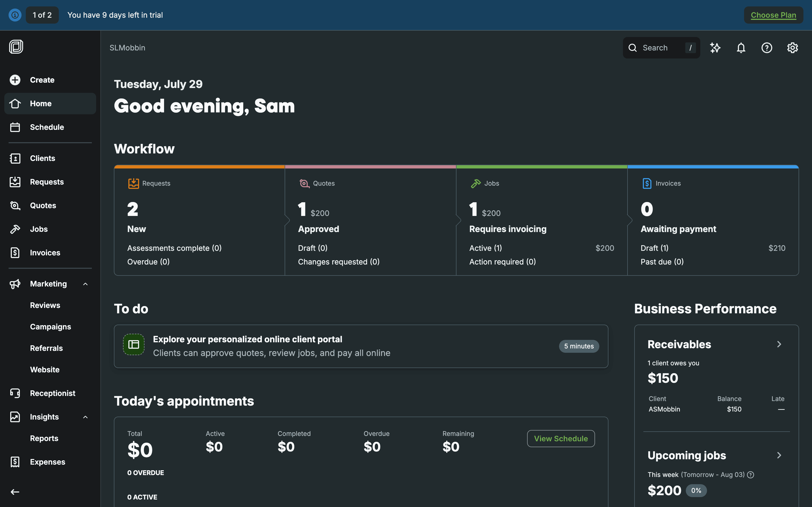The image size is (812, 507).
Task: Select Campaigns under Marketing
Action: click(x=50, y=327)
